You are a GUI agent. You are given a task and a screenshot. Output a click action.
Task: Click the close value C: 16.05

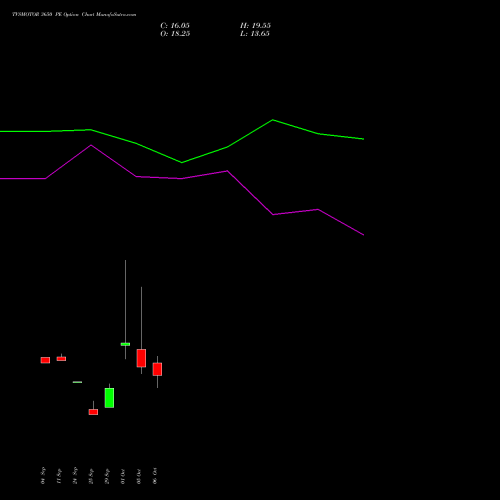point(175,26)
